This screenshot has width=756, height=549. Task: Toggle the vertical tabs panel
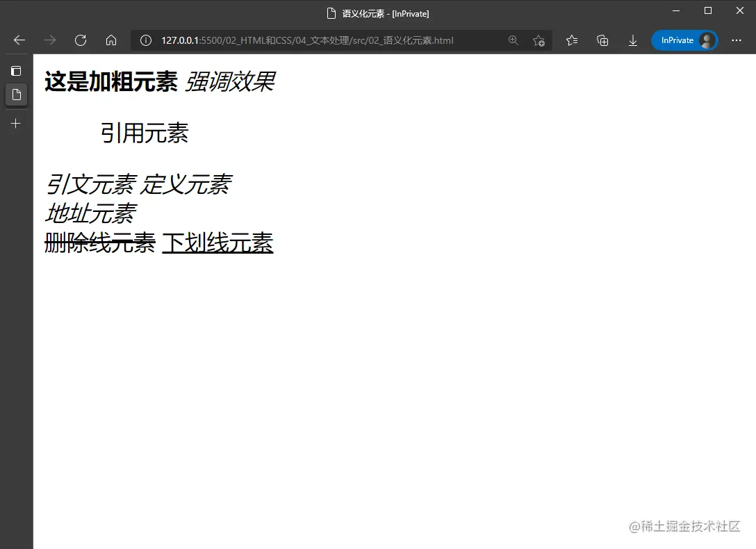(15, 70)
